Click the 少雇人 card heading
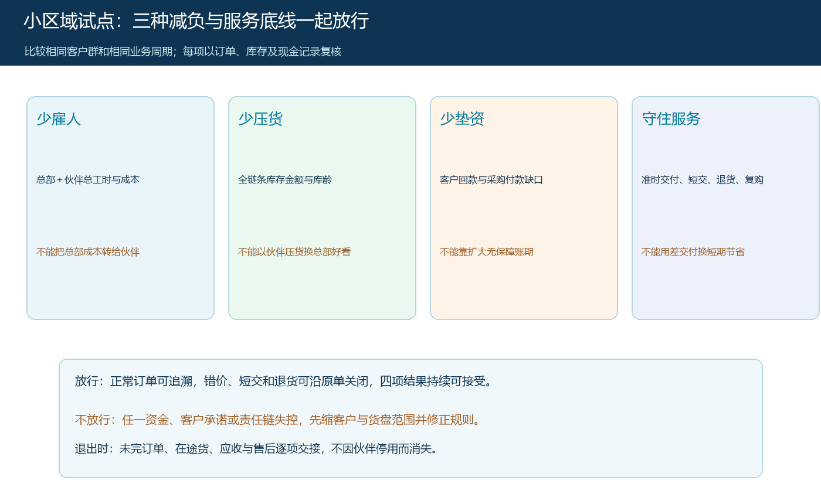The height and width of the screenshot is (504, 821). (x=59, y=119)
